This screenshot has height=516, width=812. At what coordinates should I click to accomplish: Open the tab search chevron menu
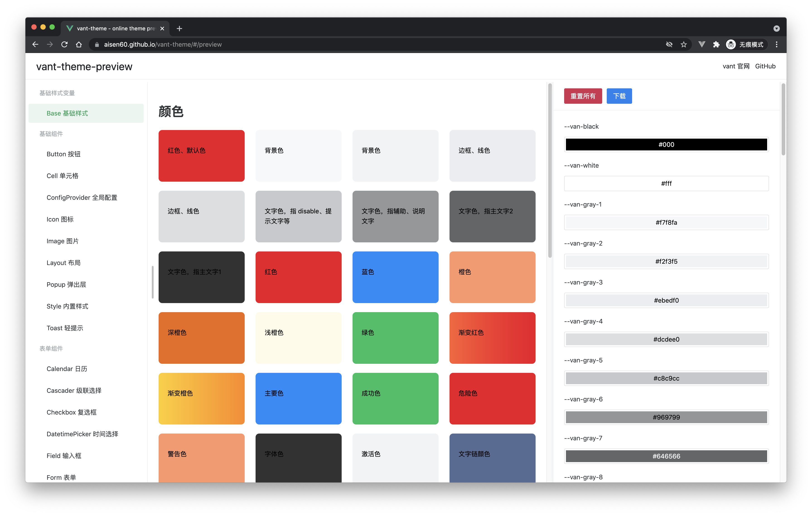(x=777, y=28)
